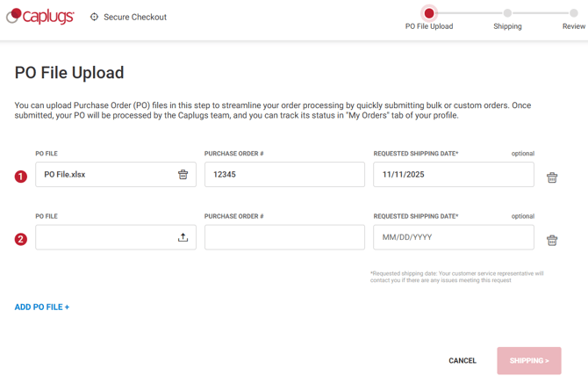Click the SHIPPING > button
Screen dimensions: 588x383
click(529, 361)
